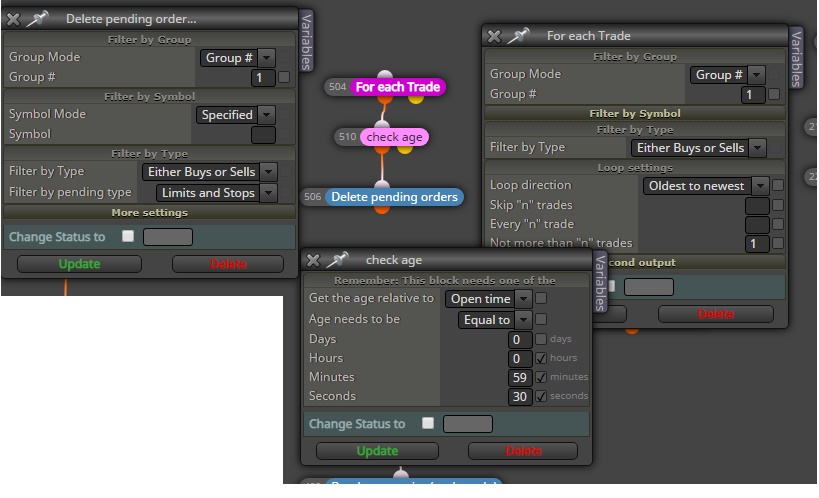819x498 pixels.
Task: Click Delete button in For each Trade panel
Action: (716, 314)
